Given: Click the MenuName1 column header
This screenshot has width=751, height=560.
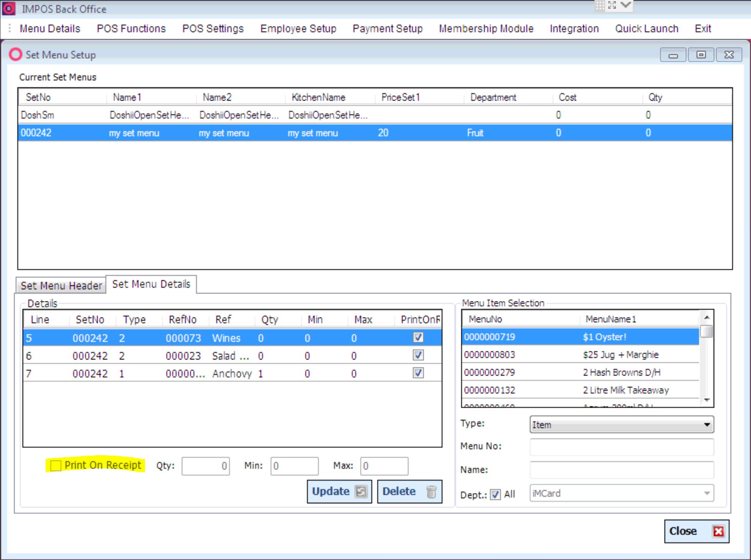Looking at the screenshot, I should pyautogui.click(x=640, y=319).
